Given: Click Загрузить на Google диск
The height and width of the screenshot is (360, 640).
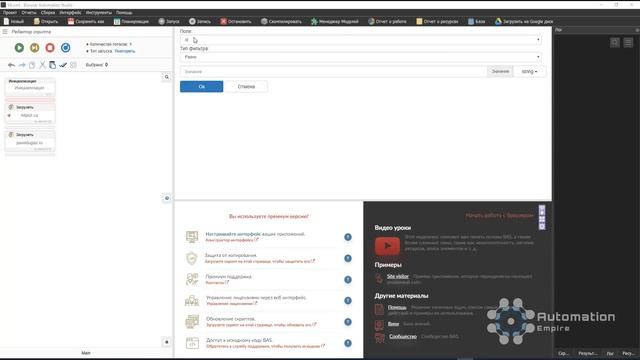Looking at the screenshot, I should [524, 21].
